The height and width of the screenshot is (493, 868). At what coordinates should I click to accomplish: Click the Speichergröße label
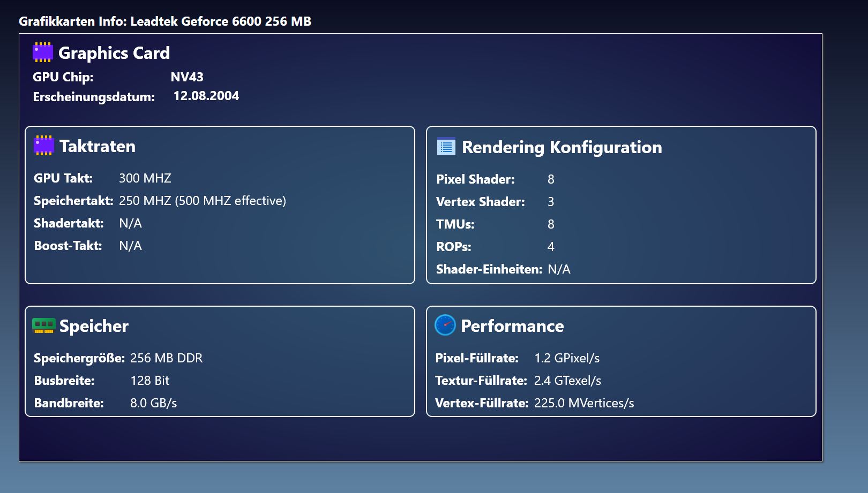79,358
